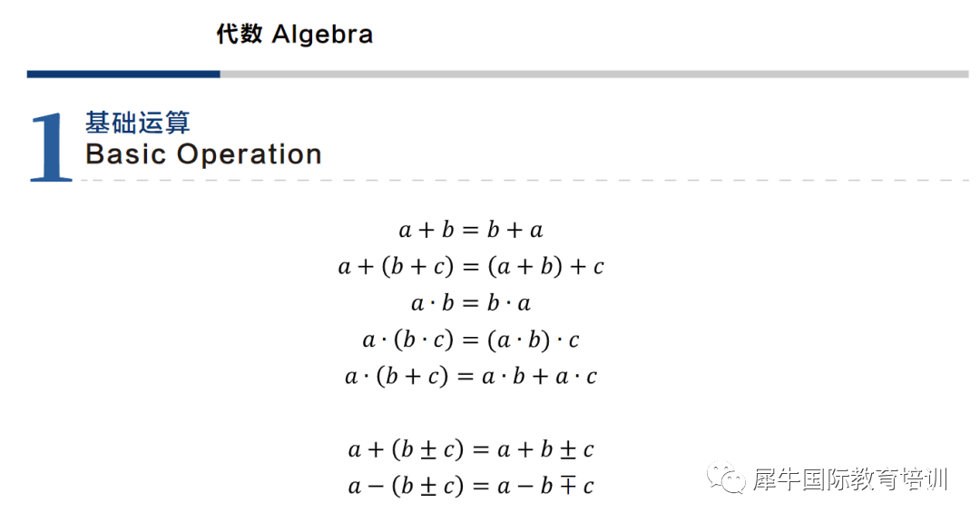Click the Basic Operation heading text
980x523 pixels.
(x=204, y=153)
